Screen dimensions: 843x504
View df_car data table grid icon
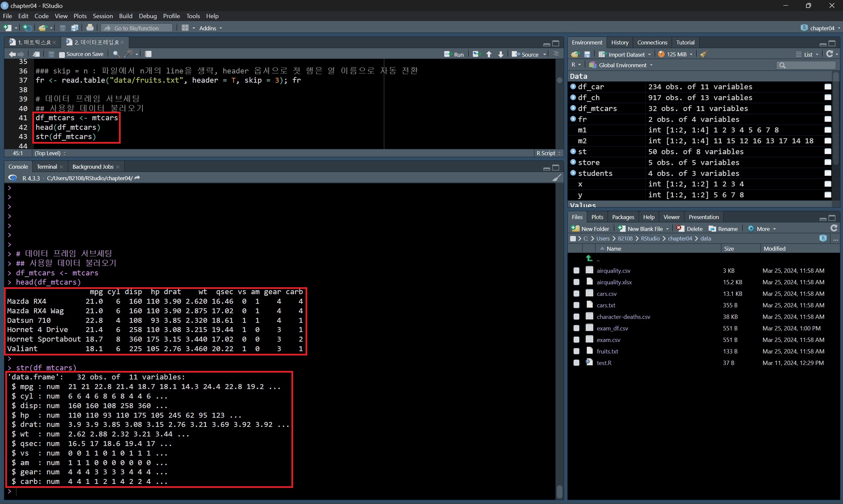[x=828, y=87]
